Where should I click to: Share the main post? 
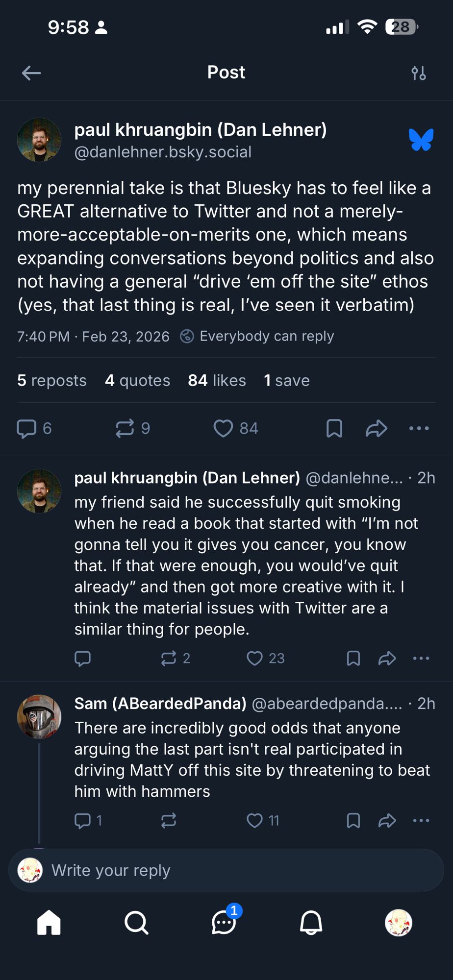377,428
